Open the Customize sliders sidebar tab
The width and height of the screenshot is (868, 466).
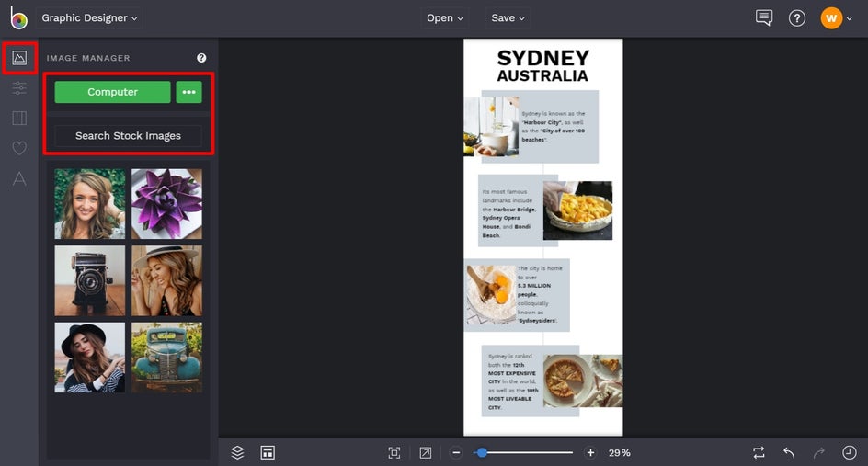[x=19, y=88]
